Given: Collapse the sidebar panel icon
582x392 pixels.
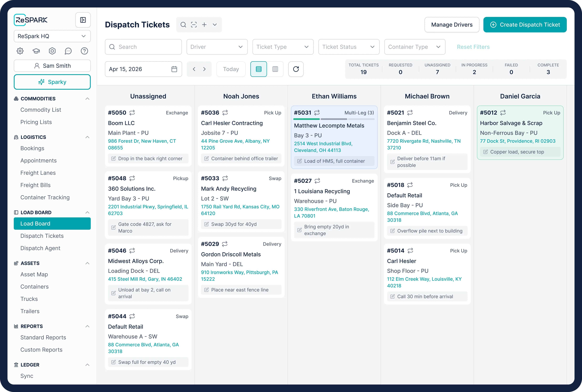Looking at the screenshot, I should click(x=83, y=20).
